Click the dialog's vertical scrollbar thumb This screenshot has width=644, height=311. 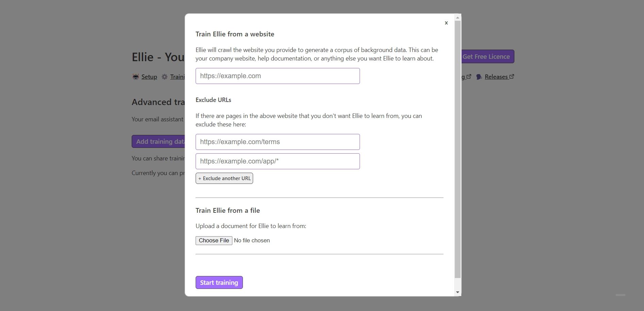(x=458, y=150)
